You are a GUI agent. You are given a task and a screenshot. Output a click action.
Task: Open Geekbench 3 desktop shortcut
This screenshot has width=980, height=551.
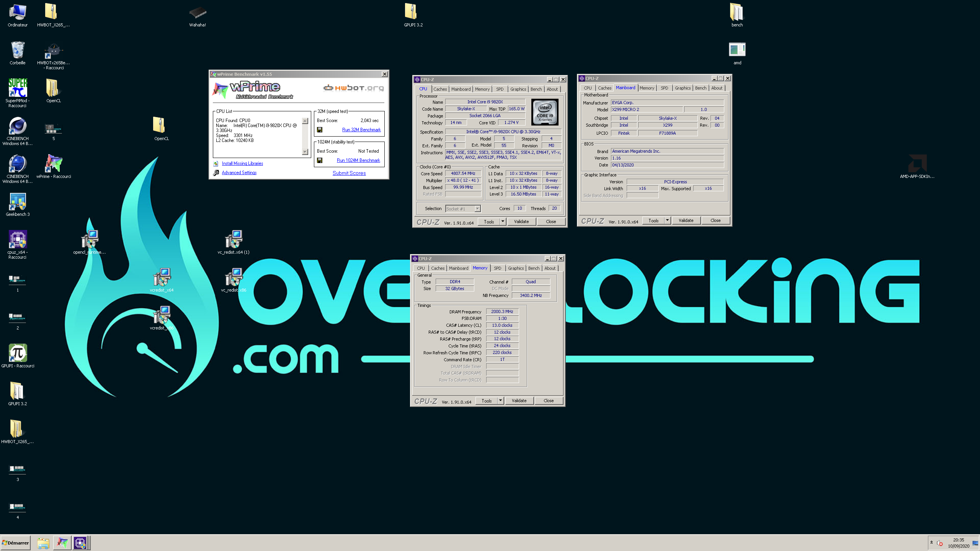[18, 205]
